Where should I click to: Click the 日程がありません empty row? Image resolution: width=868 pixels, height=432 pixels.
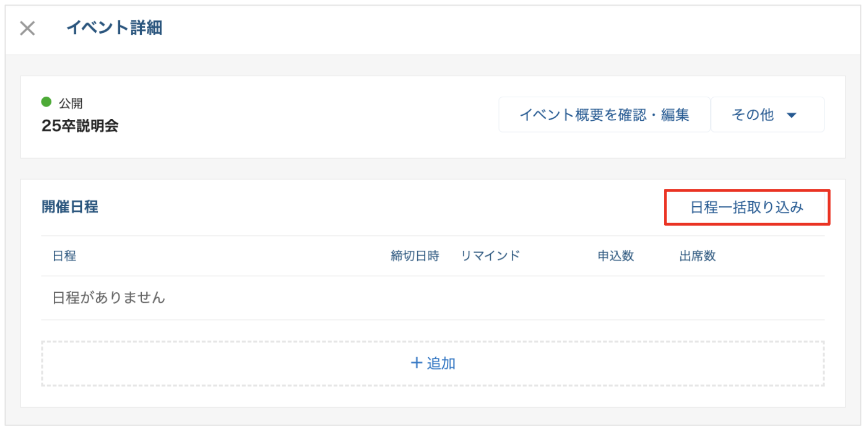point(109,298)
